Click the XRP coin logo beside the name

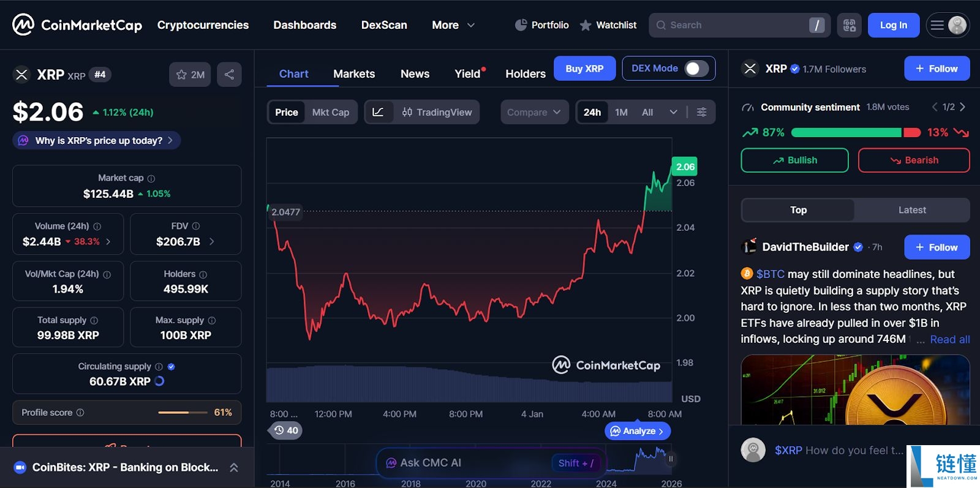click(21, 75)
